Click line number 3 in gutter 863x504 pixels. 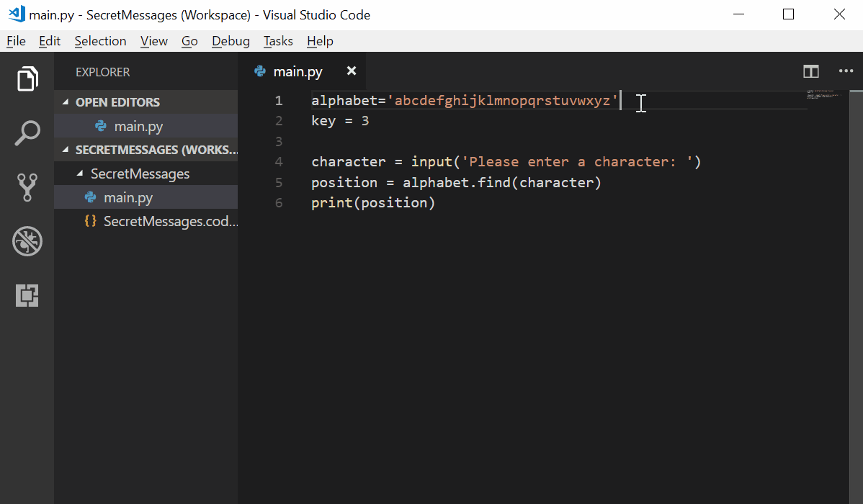[x=279, y=141]
